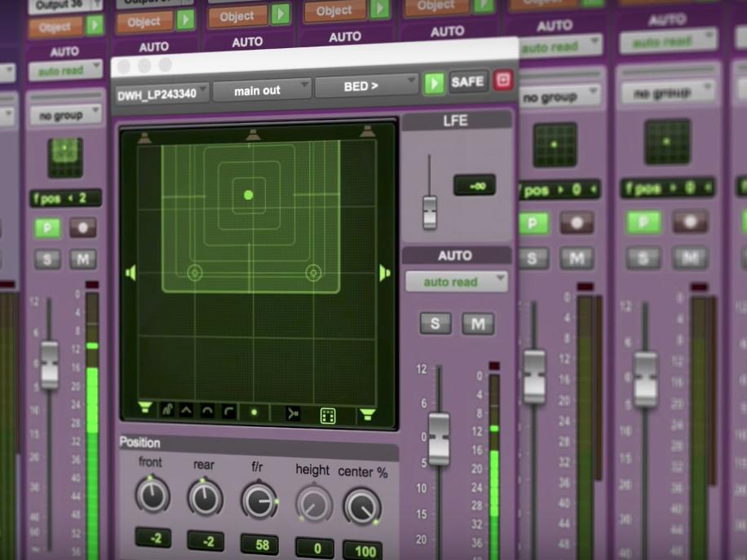Click the left speaker divergence arrow icon
The height and width of the screenshot is (560, 747).
[x=130, y=275]
